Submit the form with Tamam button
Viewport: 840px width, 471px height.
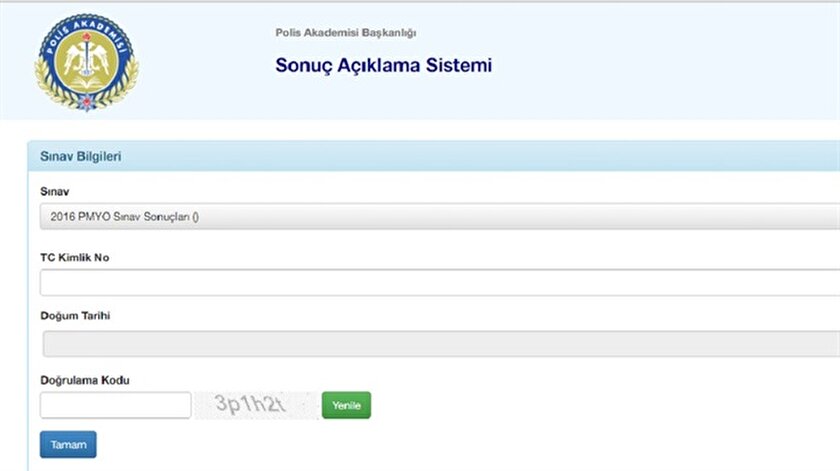point(68,444)
